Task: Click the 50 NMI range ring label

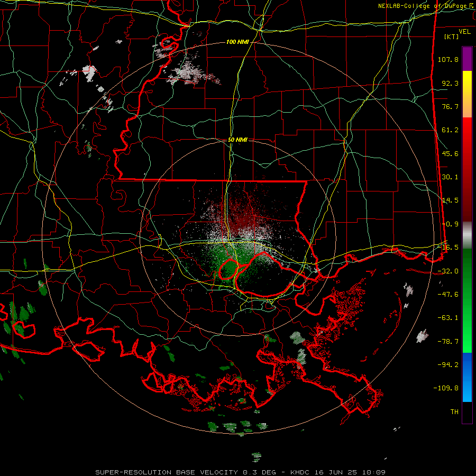Action: click(237, 140)
